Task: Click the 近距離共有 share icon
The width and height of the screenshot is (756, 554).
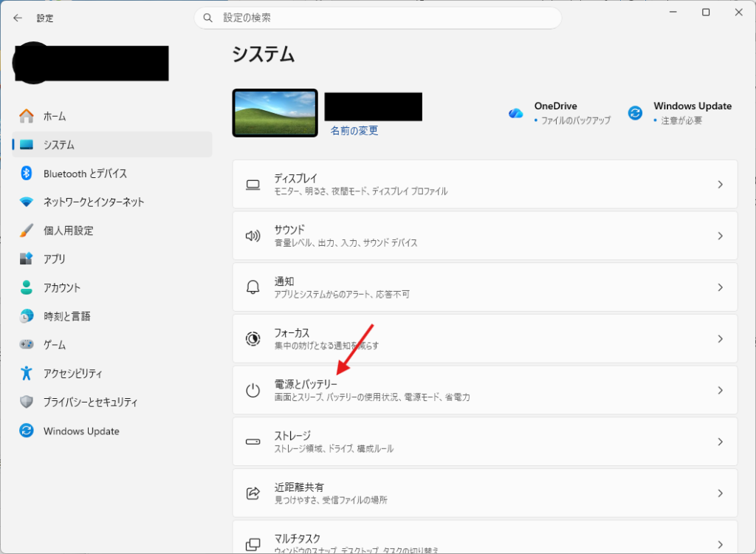Action: (253, 493)
